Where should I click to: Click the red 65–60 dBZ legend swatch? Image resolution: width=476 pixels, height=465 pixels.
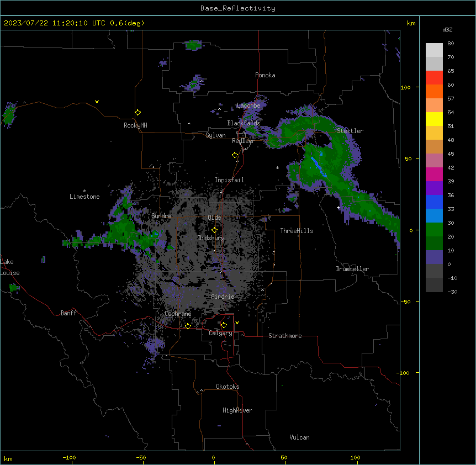(x=434, y=78)
